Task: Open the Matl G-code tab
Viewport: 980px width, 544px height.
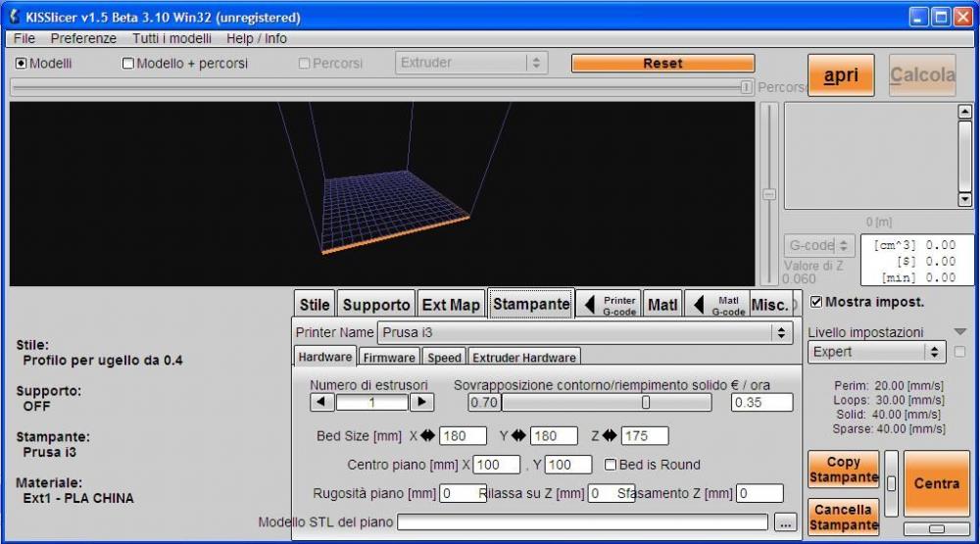Action: [x=718, y=305]
